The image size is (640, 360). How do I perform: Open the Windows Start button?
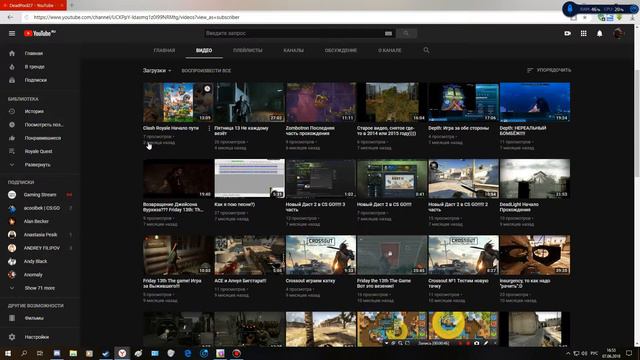coord(8,353)
